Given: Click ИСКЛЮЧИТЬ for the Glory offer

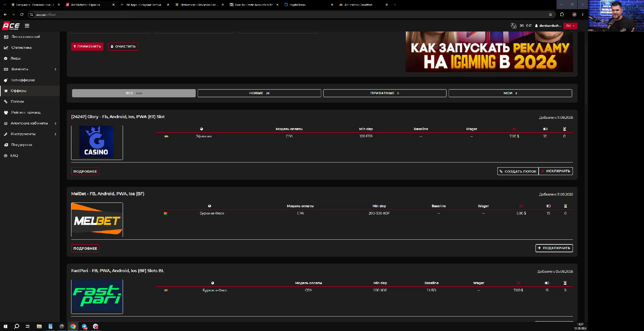Looking at the screenshot, I should click(x=556, y=171).
